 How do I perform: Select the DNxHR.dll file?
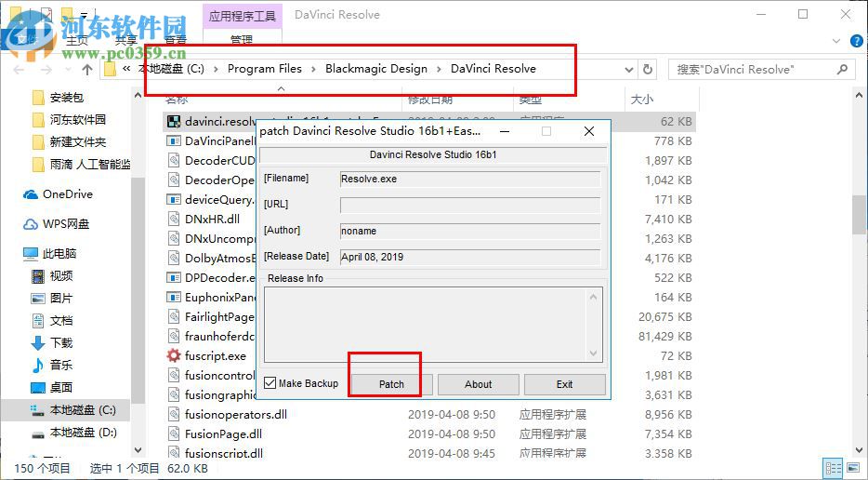click(x=212, y=219)
